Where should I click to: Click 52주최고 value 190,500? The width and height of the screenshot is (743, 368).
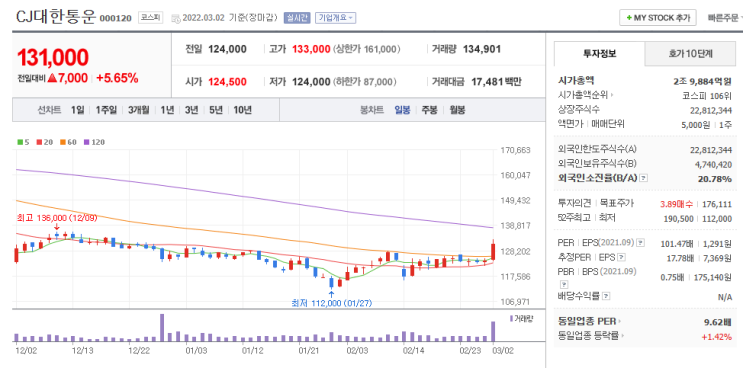[x=679, y=218]
